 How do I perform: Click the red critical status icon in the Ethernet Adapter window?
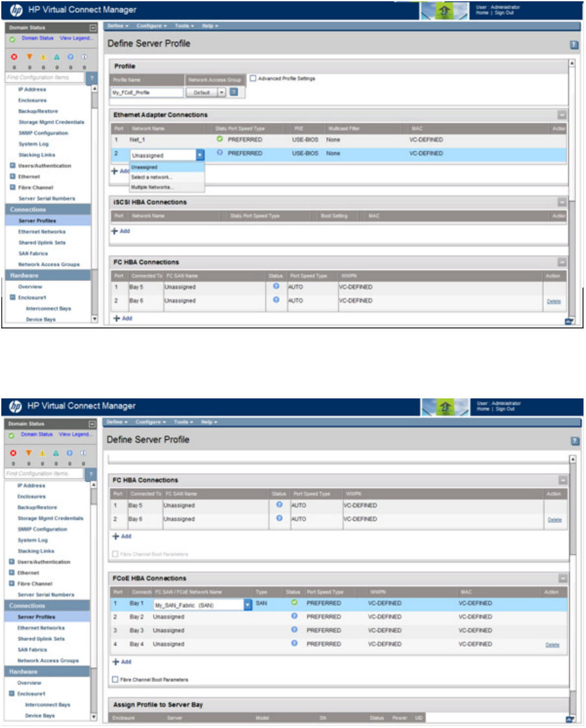pos(14,56)
